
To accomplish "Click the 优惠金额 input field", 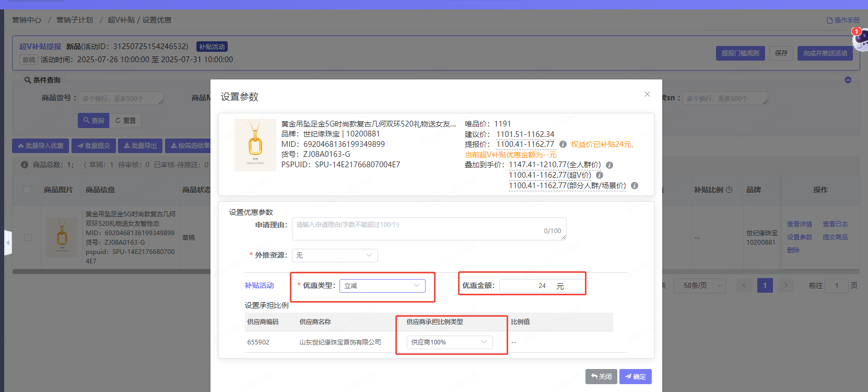I will 525,286.
